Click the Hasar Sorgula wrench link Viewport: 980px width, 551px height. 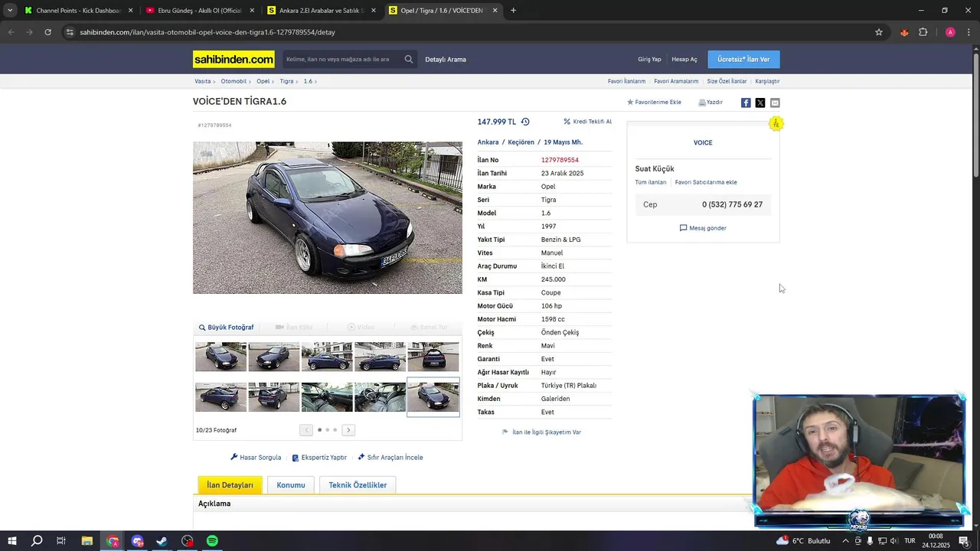(256, 458)
